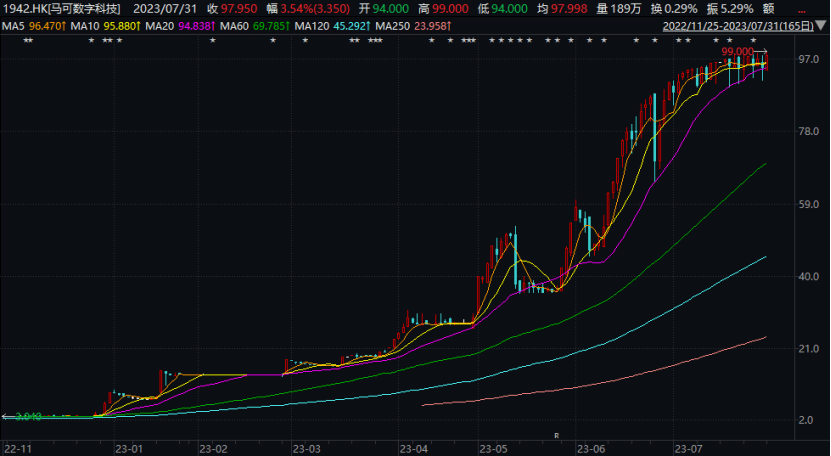Click the stock code 1942.HK[马可数字科技]
The image size is (831, 456).
[x=62, y=8]
